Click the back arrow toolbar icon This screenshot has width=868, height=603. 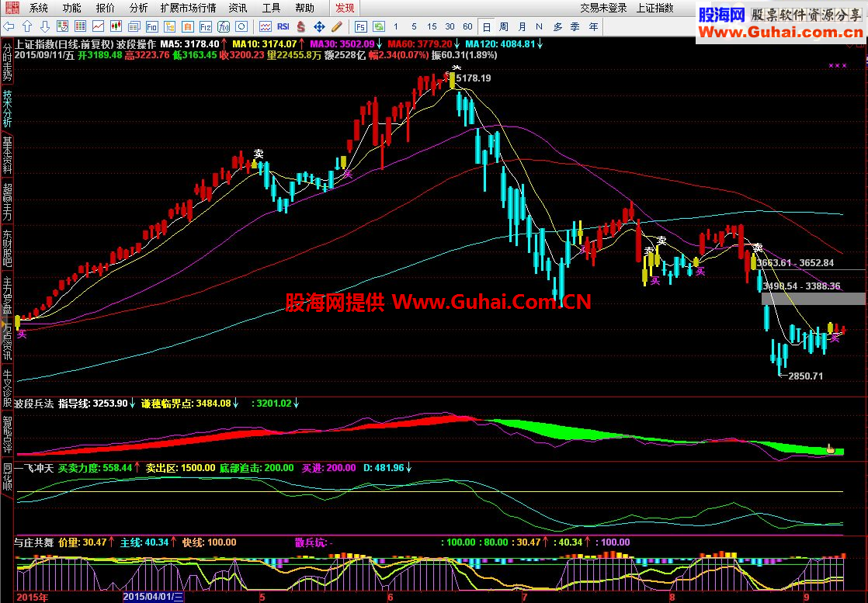coord(9,26)
